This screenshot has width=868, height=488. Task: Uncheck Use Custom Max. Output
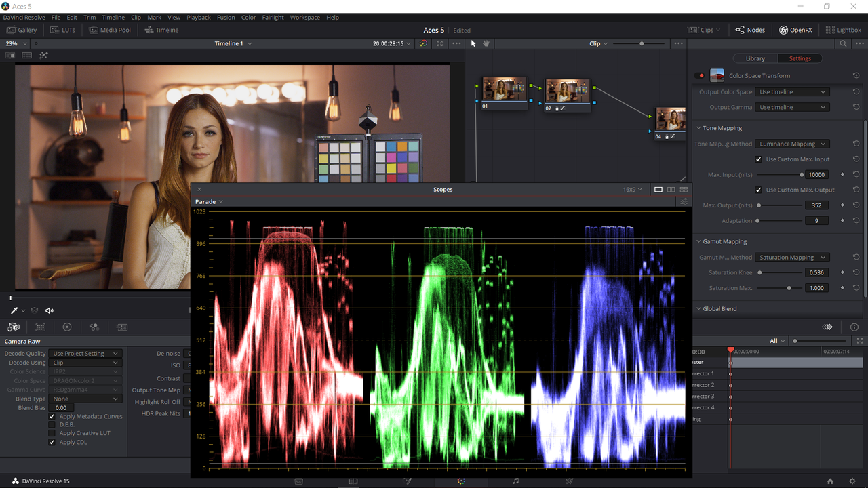[x=759, y=190]
